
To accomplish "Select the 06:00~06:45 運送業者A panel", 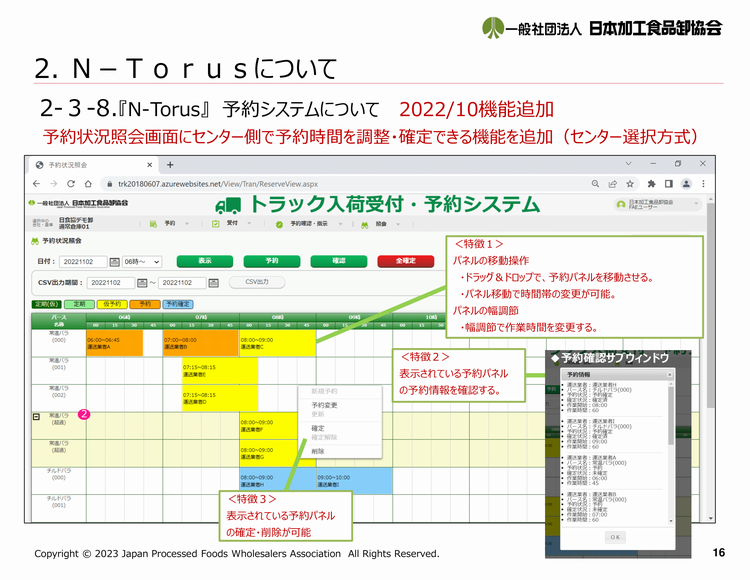I will 114,343.
